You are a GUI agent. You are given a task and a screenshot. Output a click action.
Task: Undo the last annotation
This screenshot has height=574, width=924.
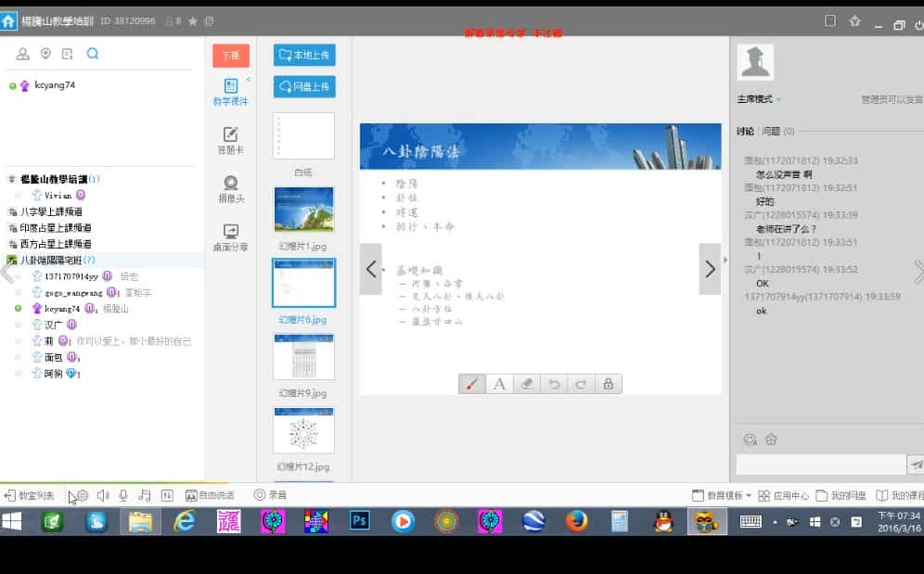[x=554, y=383]
